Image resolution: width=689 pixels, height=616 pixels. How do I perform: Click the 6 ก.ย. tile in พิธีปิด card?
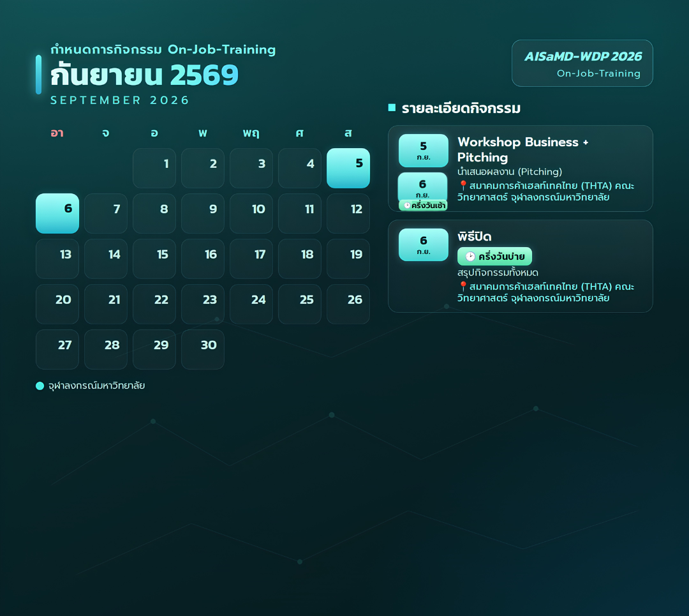click(423, 245)
